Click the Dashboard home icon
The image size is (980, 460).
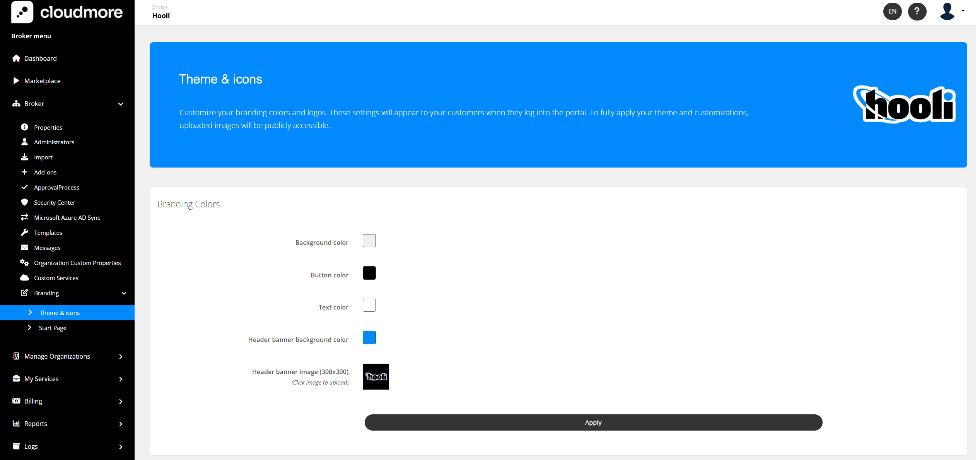coord(16,58)
